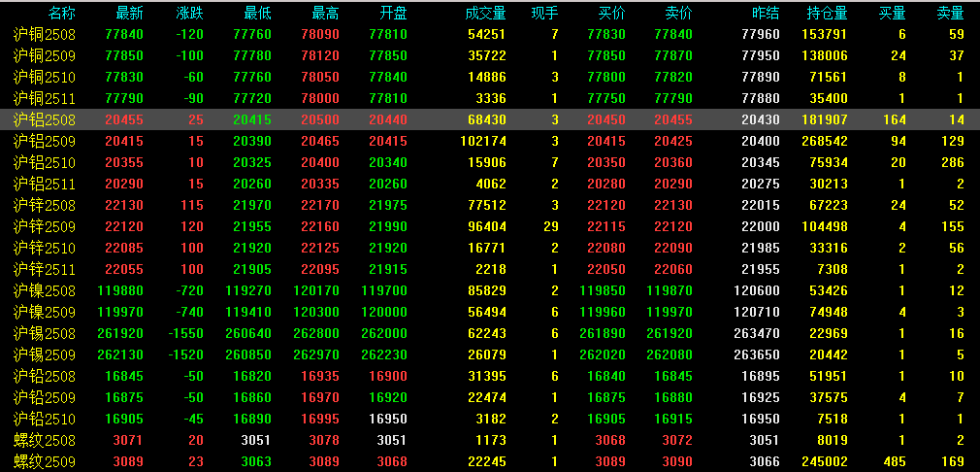Select the 沪铜2511 contract name
The width and height of the screenshot is (980, 472).
[45, 98]
